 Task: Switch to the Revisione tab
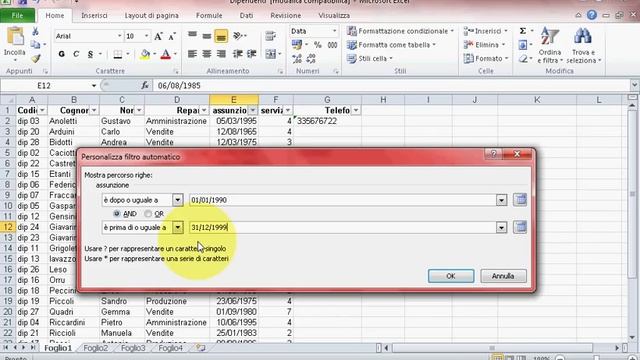point(285,16)
